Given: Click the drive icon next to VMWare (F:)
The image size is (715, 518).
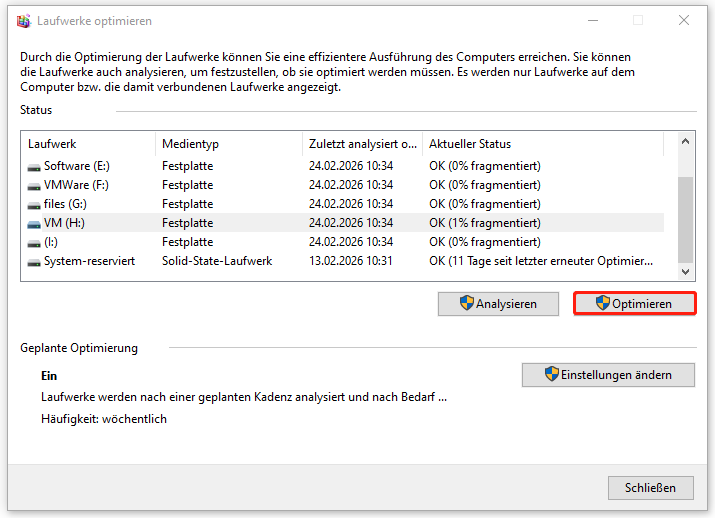Looking at the screenshot, I should point(34,186).
